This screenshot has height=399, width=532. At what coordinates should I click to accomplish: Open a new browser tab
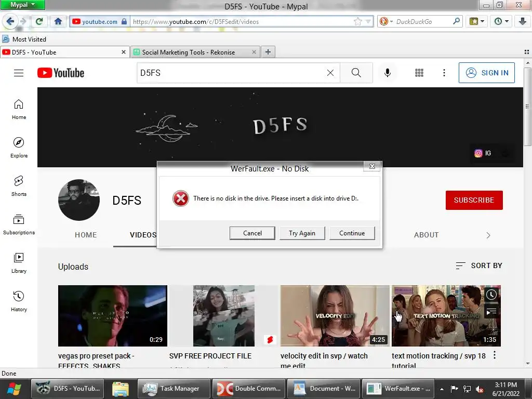(268, 52)
